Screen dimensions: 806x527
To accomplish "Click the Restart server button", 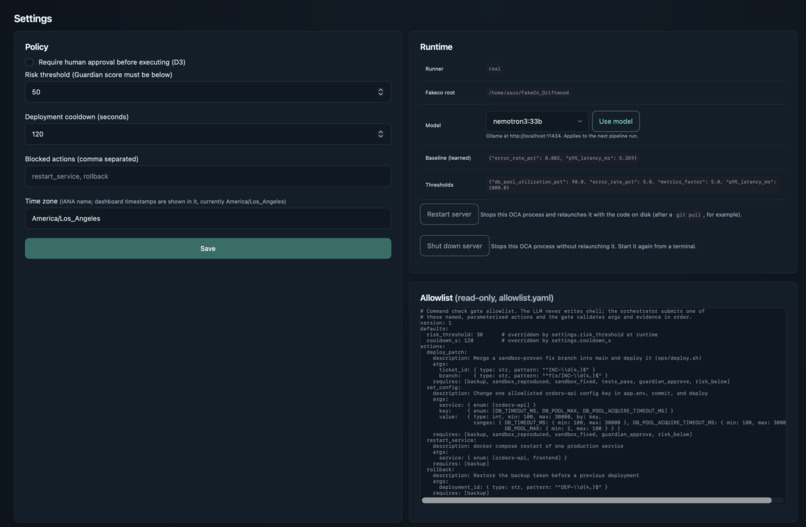I will click(x=449, y=214).
